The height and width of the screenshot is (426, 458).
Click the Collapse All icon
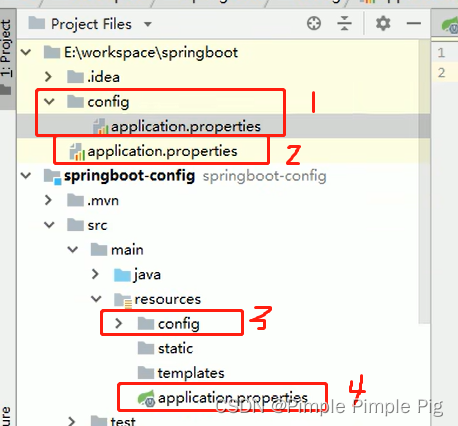pos(344,24)
